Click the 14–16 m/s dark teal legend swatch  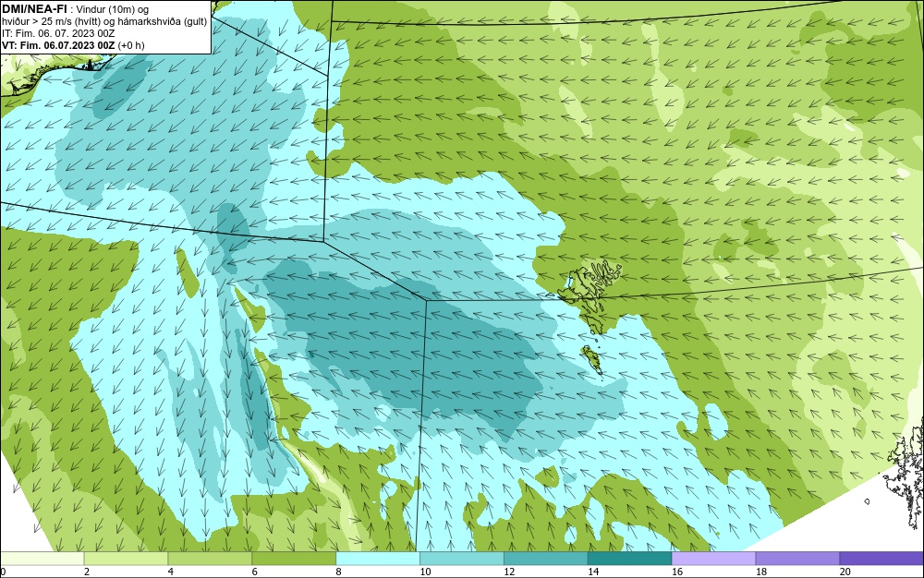tap(630, 558)
